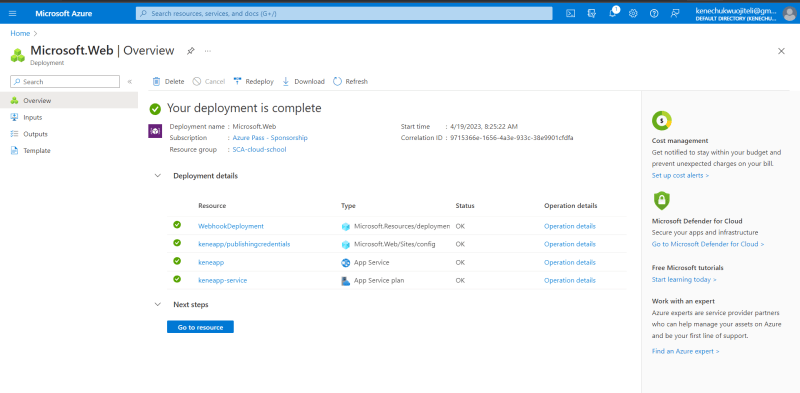Viewport: 800px width, 393px height.
Task: Click the Redeploy toolbar icon
Action: (x=237, y=82)
